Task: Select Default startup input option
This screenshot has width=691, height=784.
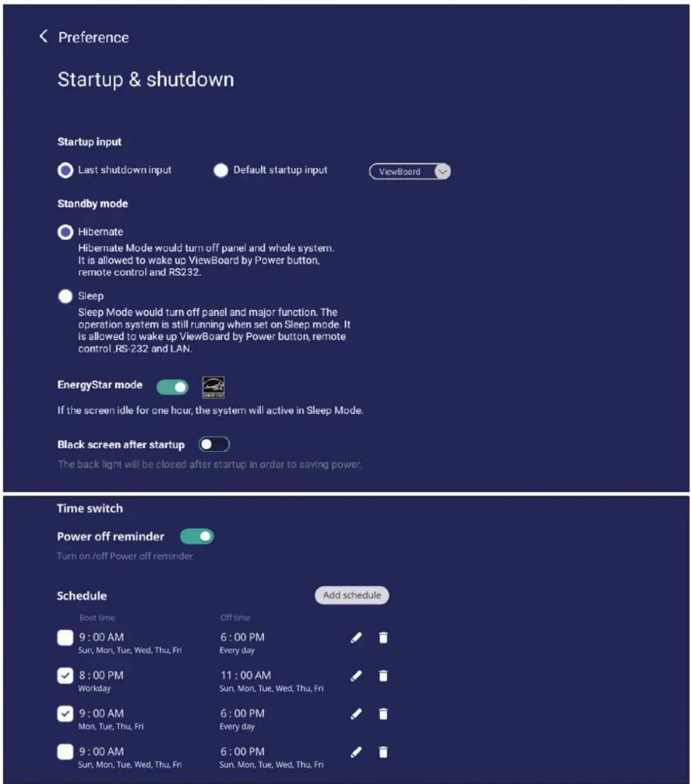Action: tap(221, 170)
